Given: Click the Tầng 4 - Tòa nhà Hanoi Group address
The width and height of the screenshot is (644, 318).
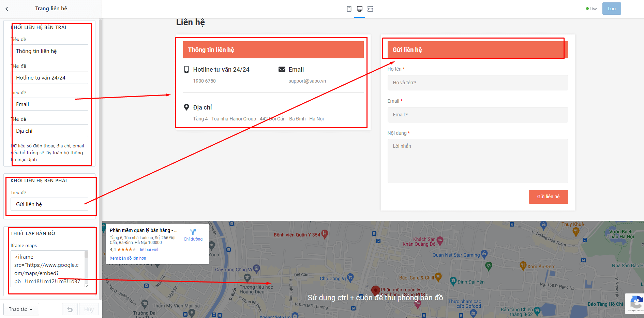Looking at the screenshot, I should pyautogui.click(x=258, y=119).
